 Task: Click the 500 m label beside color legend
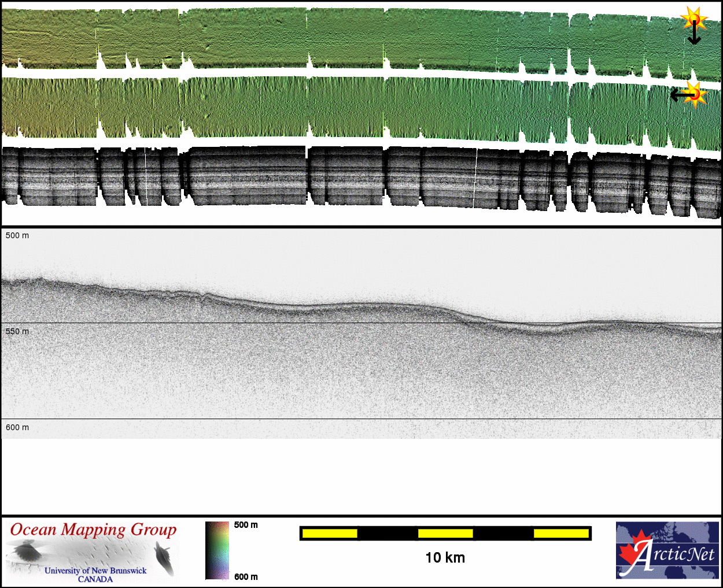coord(246,525)
